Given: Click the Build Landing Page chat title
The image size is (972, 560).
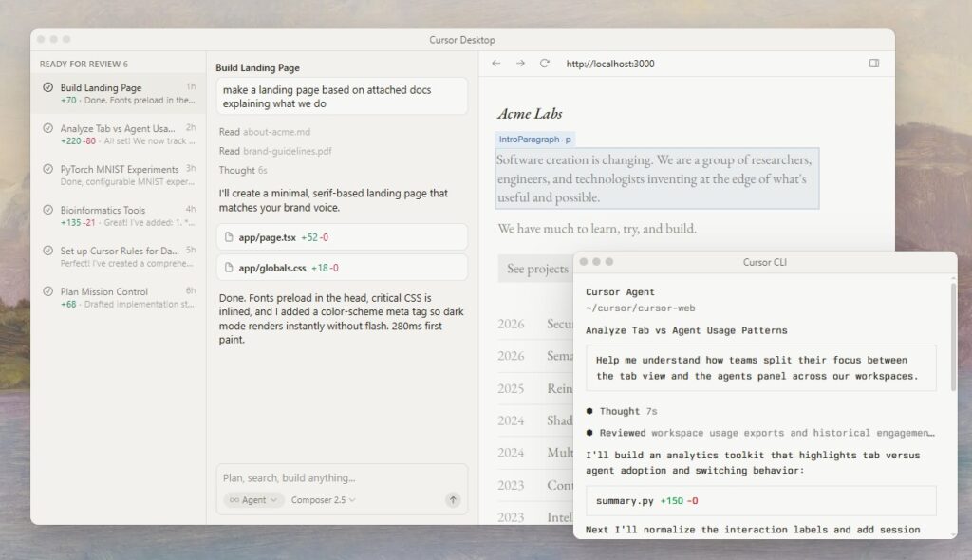Looking at the screenshot, I should point(257,67).
